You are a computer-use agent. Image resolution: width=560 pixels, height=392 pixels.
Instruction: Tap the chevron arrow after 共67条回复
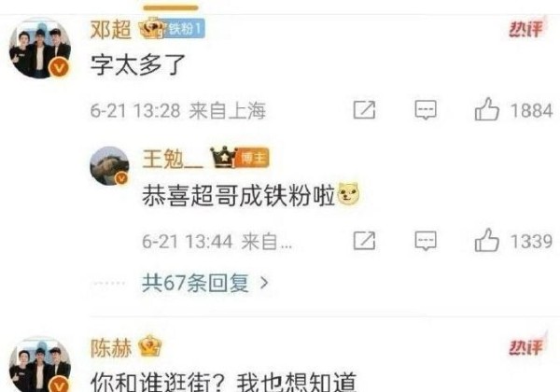(264, 283)
